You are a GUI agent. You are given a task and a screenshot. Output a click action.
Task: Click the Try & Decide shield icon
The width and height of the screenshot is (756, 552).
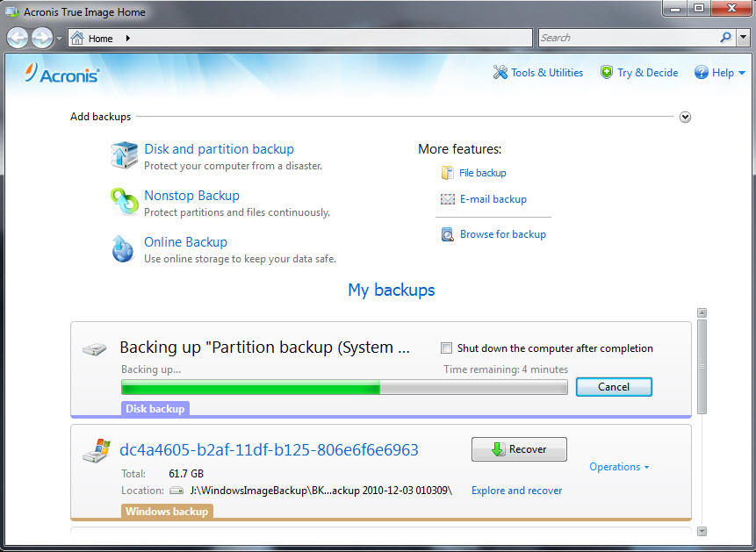click(x=606, y=72)
